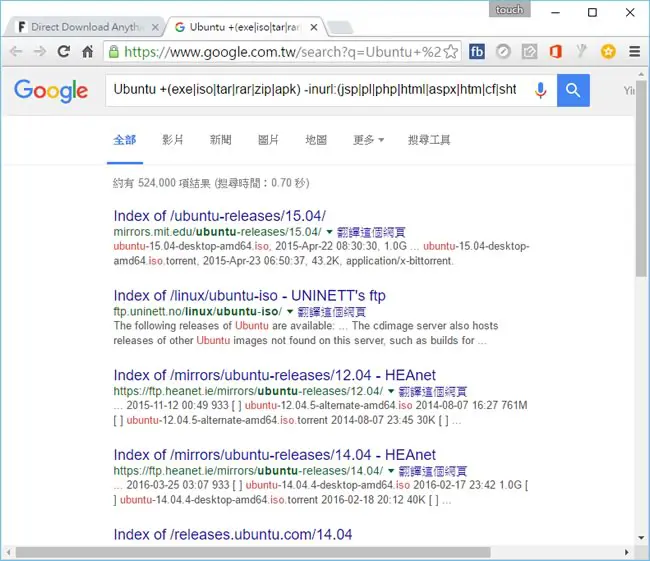Click the yellow star extension icon
This screenshot has height=561, width=650.
pyautogui.click(x=608, y=51)
